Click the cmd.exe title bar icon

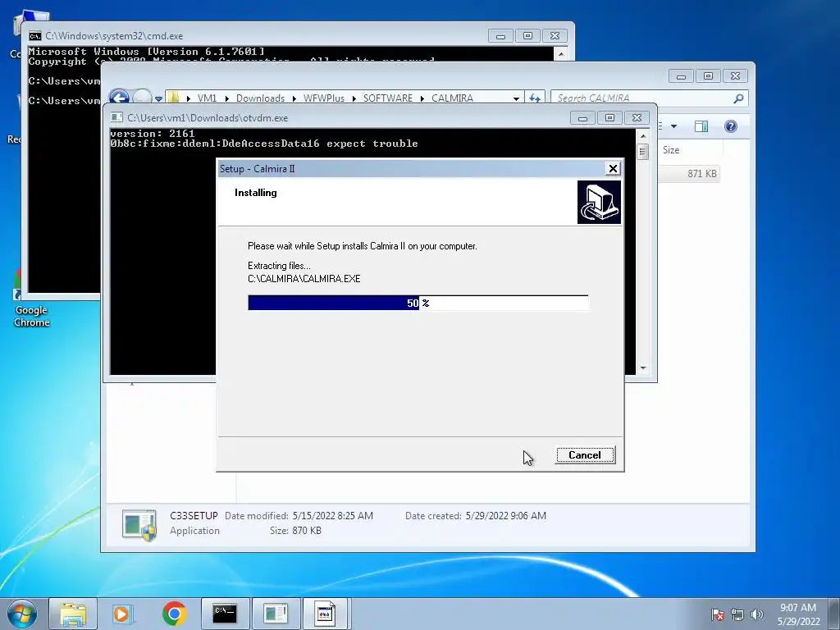tap(35, 36)
